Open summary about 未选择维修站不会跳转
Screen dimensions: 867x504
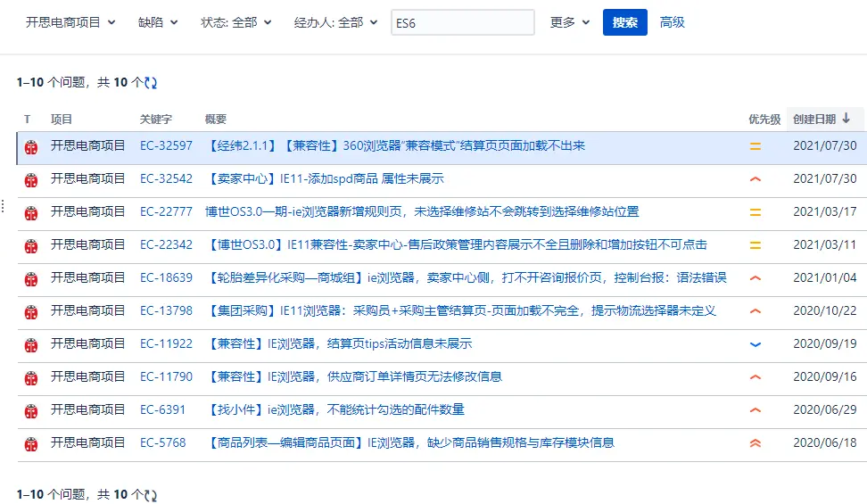422,212
